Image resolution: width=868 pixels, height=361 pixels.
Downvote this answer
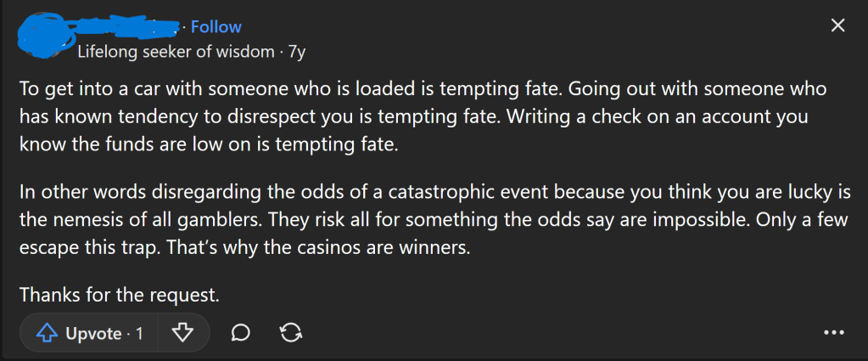(182, 333)
